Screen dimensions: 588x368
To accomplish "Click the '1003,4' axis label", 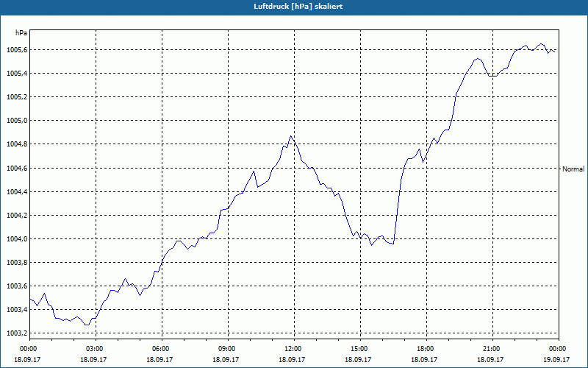I will pos(17,310).
